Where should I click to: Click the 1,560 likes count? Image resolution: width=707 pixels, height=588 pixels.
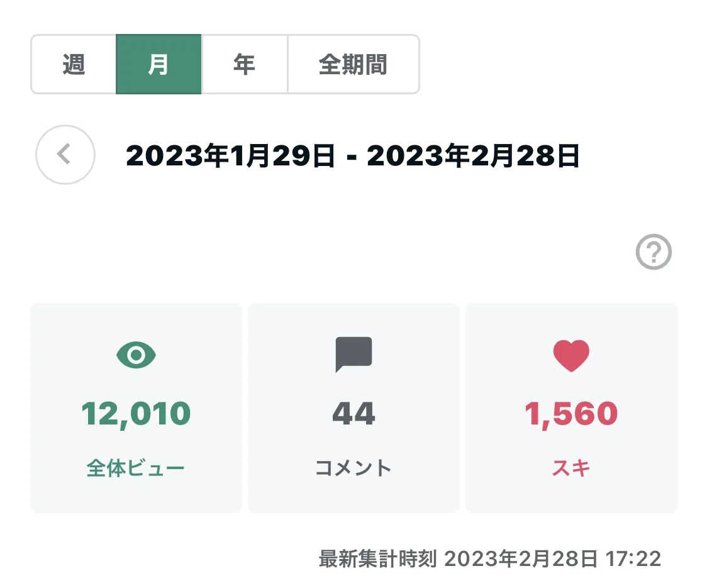coord(571,414)
